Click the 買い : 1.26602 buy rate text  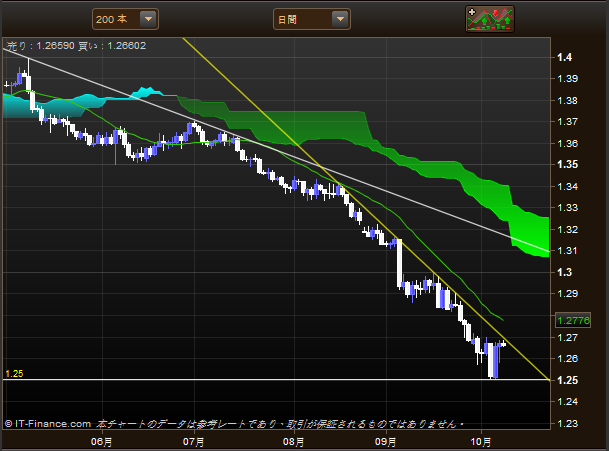point(112,46)
